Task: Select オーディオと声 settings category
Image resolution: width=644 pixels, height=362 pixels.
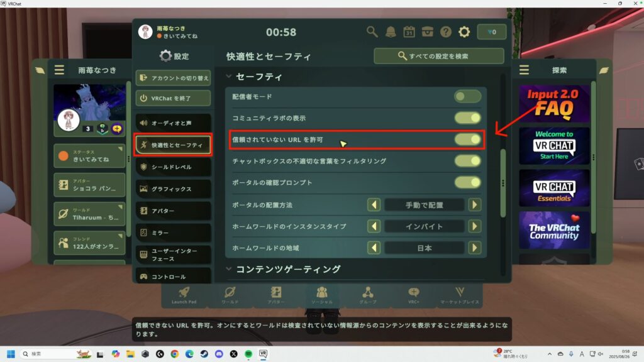Action: pos(172,123)
